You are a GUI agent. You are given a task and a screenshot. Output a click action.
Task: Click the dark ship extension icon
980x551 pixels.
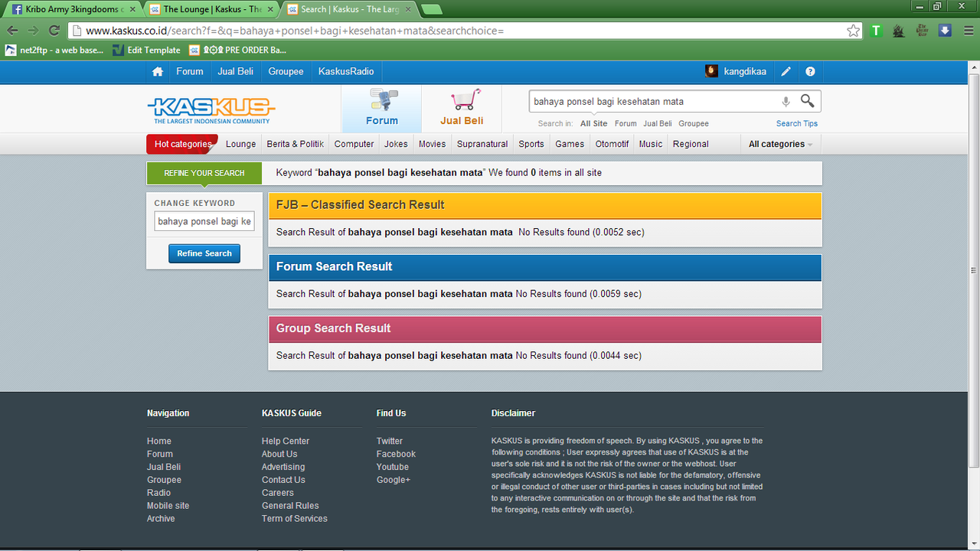[x=899, y=31]
